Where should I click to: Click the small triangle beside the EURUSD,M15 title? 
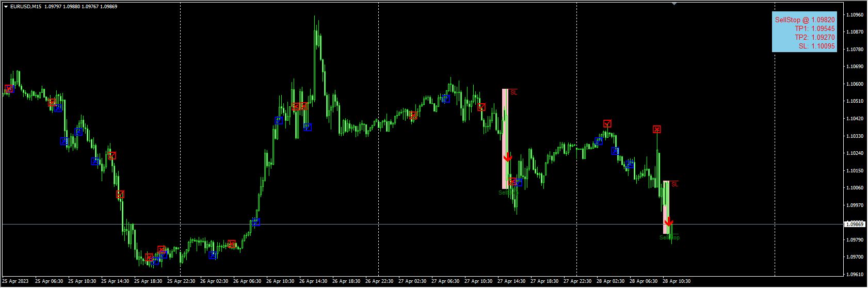6,7
